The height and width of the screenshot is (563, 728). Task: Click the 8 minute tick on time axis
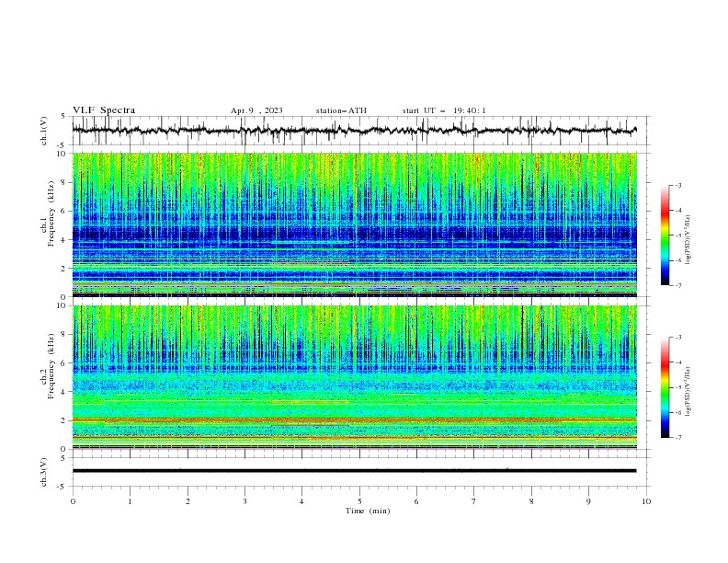531,501
